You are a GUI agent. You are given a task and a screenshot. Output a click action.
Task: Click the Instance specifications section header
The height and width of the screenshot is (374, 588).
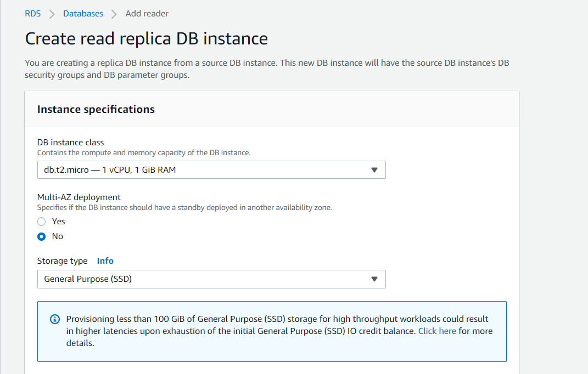click(x=96, y=109)
